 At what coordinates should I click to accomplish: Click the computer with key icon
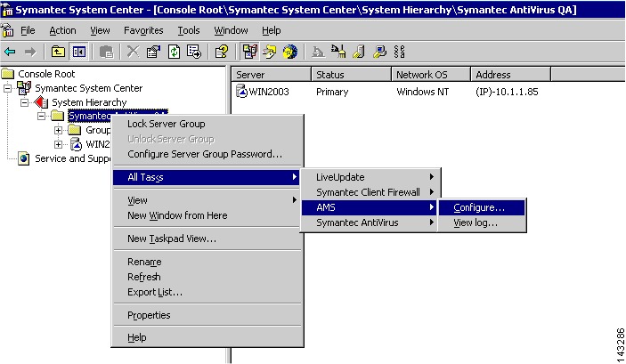pyautogui.click(x=379, y=52)
